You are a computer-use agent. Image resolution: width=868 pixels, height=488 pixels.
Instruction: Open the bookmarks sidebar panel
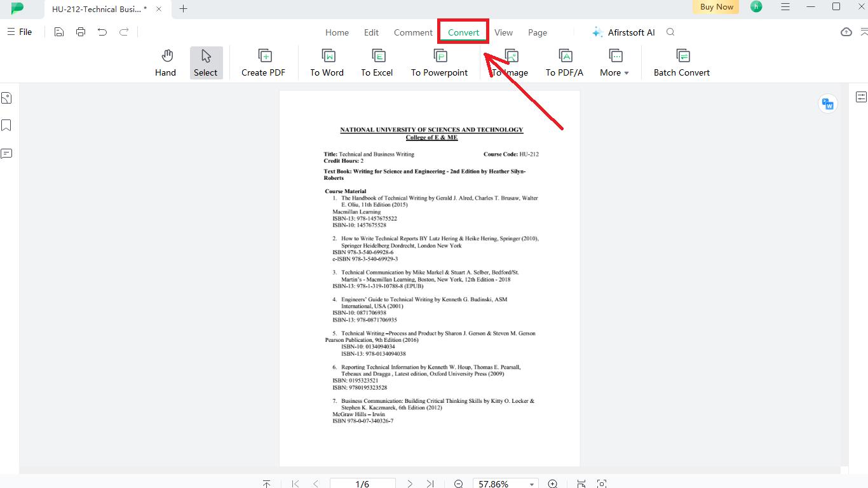coord(6,125)
